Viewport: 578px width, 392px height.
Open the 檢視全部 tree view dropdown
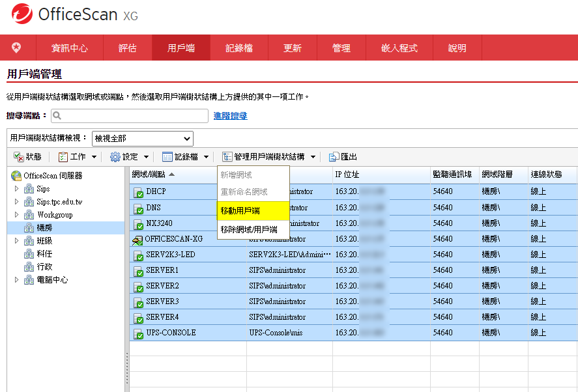coord(142,139)
